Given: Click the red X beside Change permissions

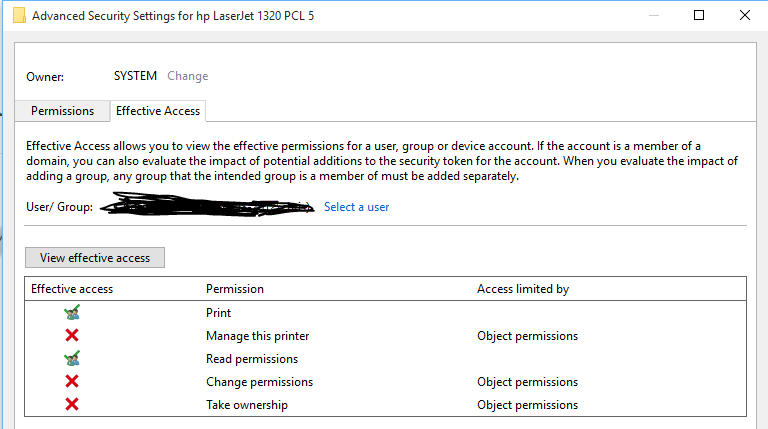Looking at the screenshot, I should coord(72,382).
